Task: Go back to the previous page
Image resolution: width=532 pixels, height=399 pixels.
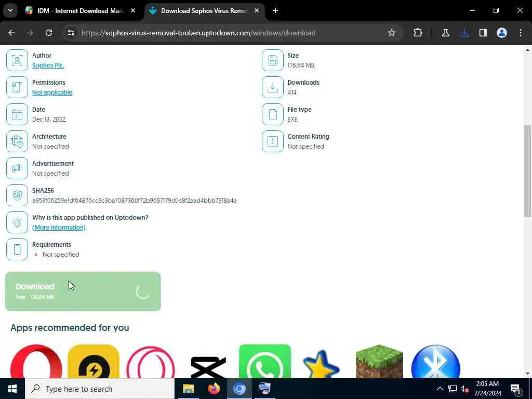Action: coord(11,33)
